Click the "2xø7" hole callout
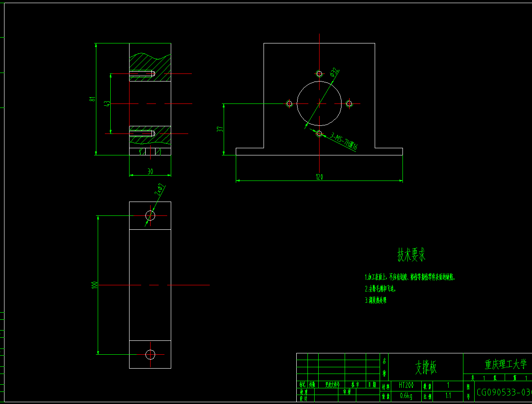Screen dimensions: 532x404 (x=160, y=189)
